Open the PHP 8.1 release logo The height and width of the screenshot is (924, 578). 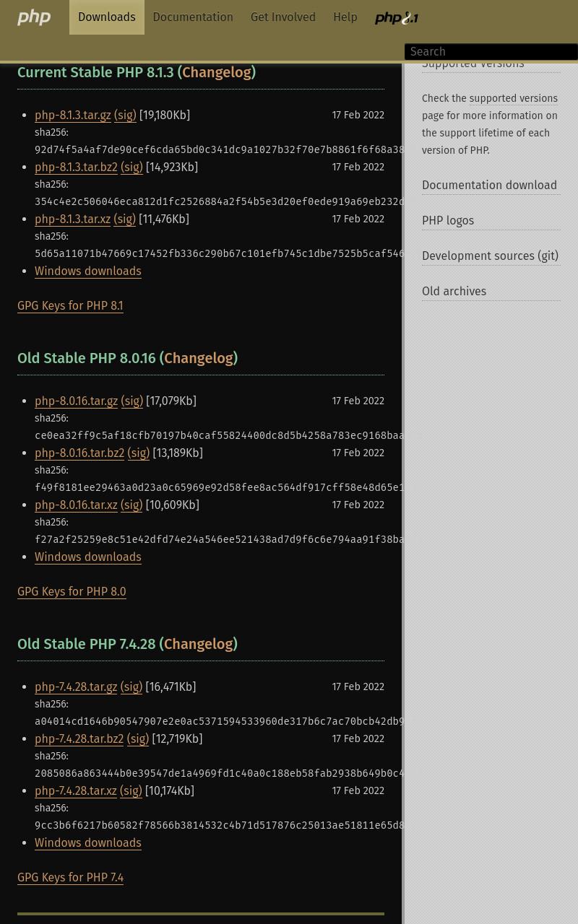click(x=396, y=18)
